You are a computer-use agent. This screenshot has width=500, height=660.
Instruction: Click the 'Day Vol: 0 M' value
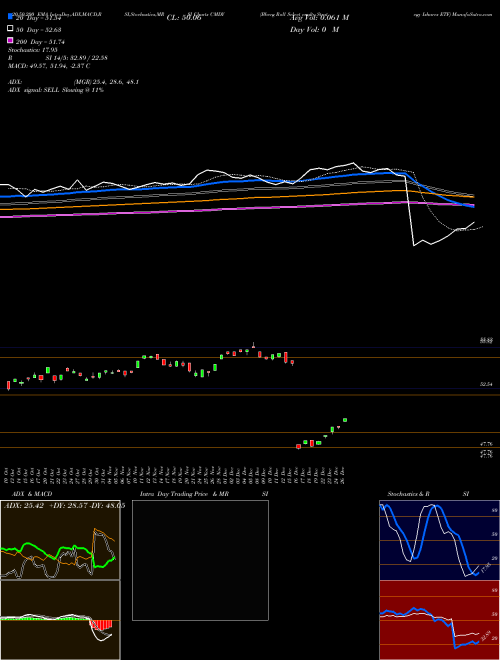314,29
